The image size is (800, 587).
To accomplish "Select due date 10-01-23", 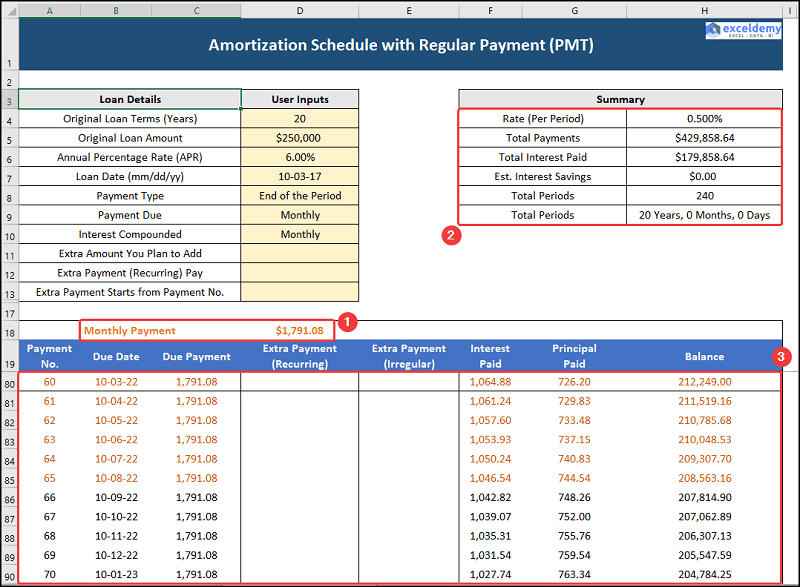I will point(116,574).
